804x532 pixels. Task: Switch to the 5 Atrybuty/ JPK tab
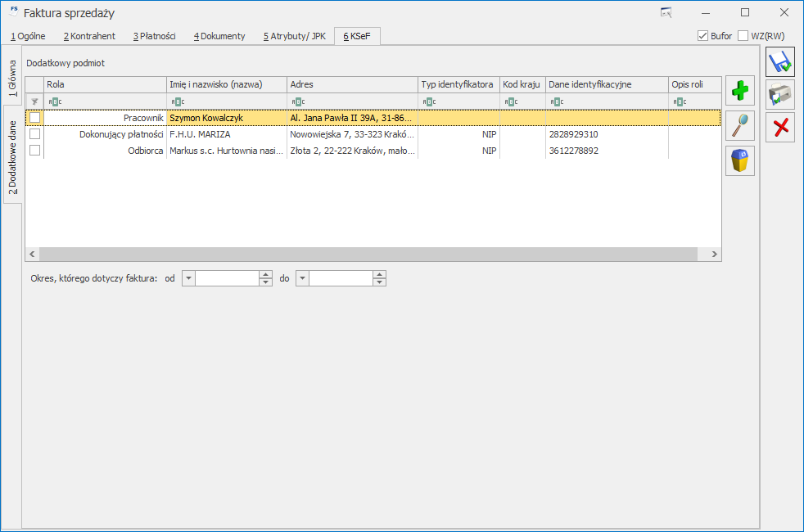[x=295, y=36]
